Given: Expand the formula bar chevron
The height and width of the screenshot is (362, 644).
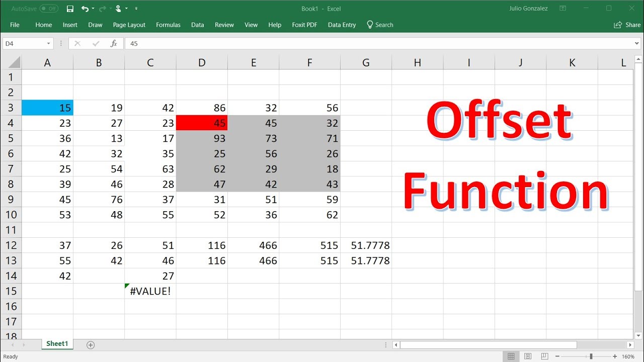Looking at the screenshot, I should pyautogui.click(x=637, y=44).
